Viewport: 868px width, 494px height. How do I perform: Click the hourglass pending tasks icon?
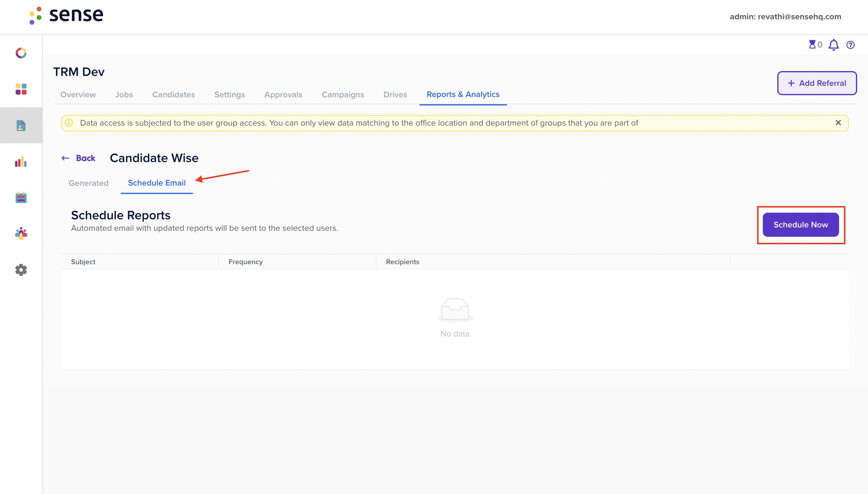coord(812,45)
